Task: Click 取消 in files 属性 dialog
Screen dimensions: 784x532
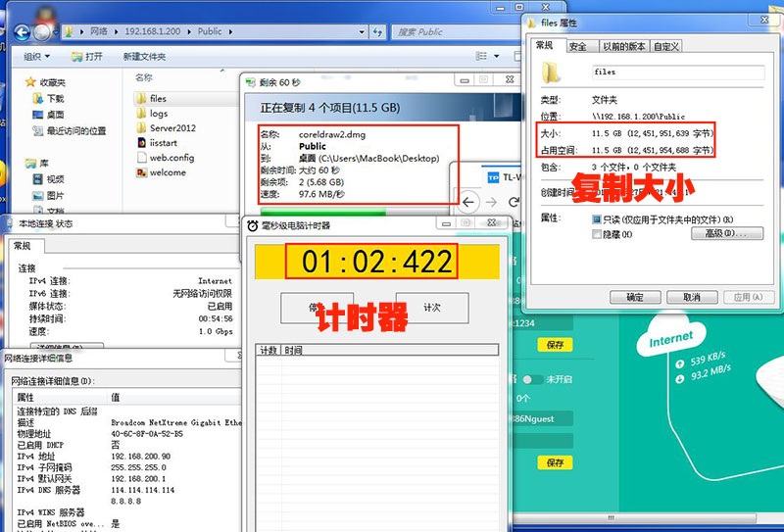Action: [x=692, y=297]
